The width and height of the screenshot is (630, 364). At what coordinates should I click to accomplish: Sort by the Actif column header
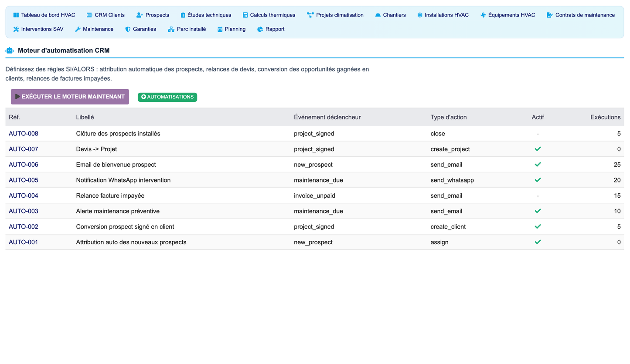pyautogui.click(x=538, y=117)
